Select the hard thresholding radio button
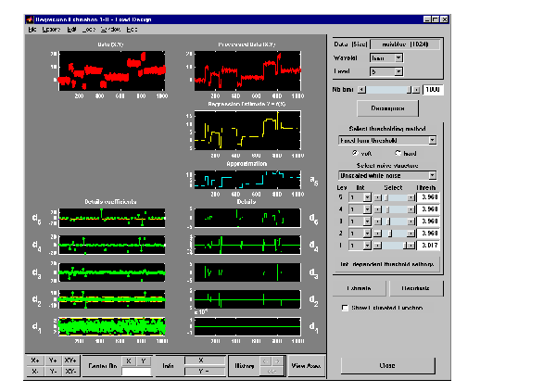The image size is (556, 392). pyautogui.click(x=398, y=153)
